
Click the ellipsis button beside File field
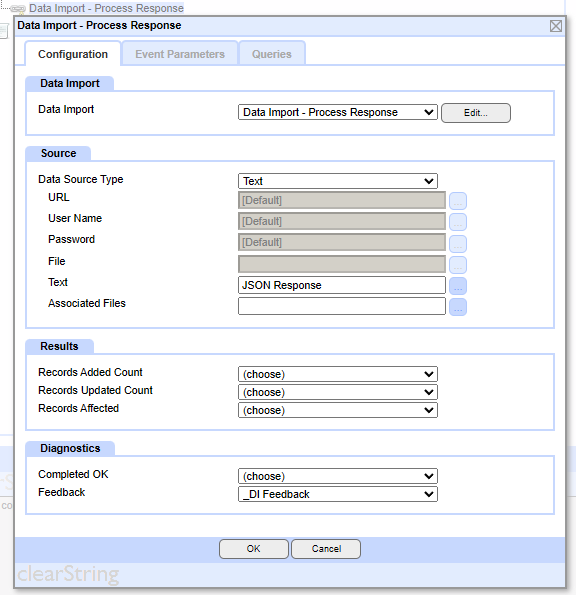coord(458,264)
